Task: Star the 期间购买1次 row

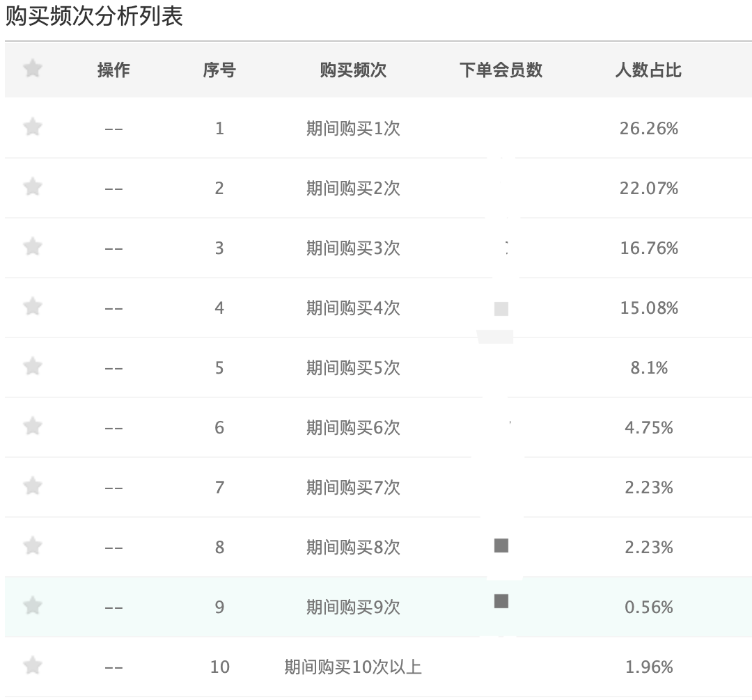Action: [33, 127]
